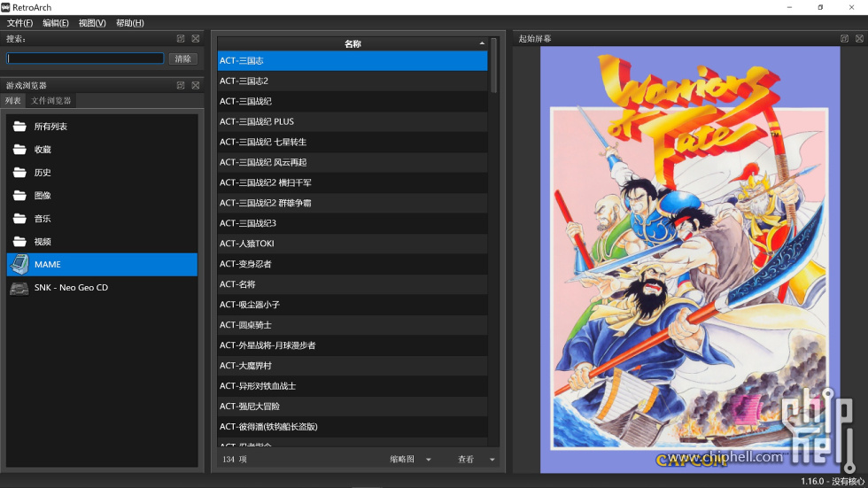868x488 pixels.
Task: Select game ACT-三国战纪2 群雄争霸
Action: coord(353,203)
